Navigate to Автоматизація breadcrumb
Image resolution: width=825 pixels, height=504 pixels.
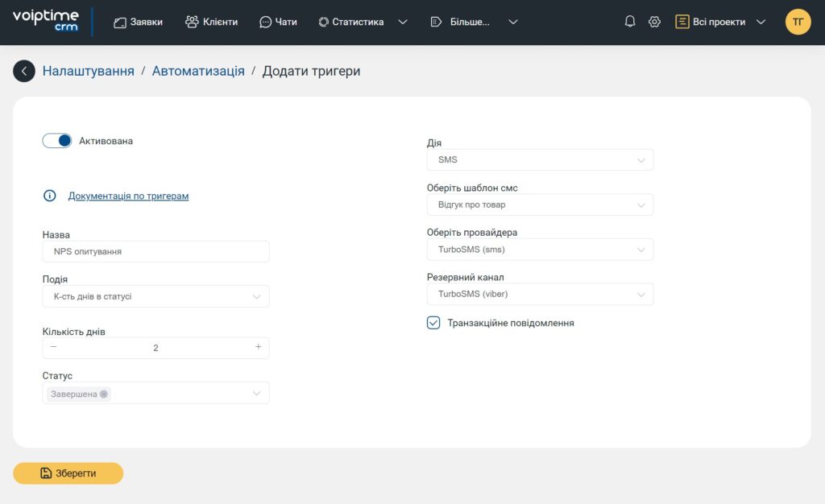click(198, 71)
